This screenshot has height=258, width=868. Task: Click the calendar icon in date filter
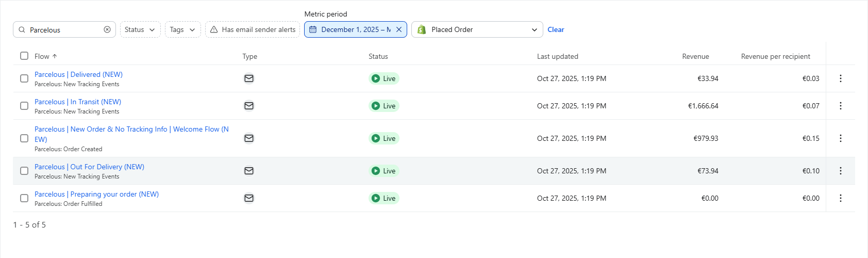coord(313,29)
